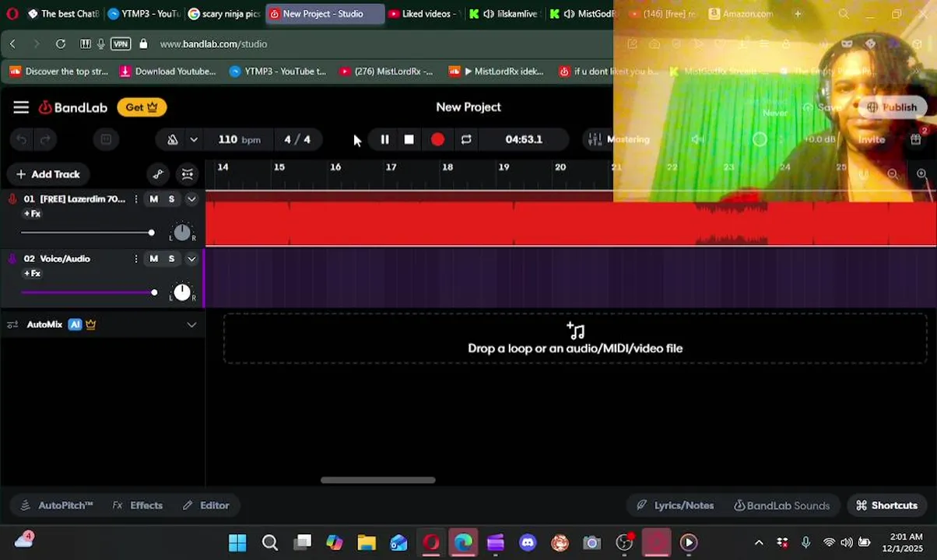Open Discord from the taskbar
This screenshot has width=937, height=560.
pyautogui.click(x=528, y=543)
